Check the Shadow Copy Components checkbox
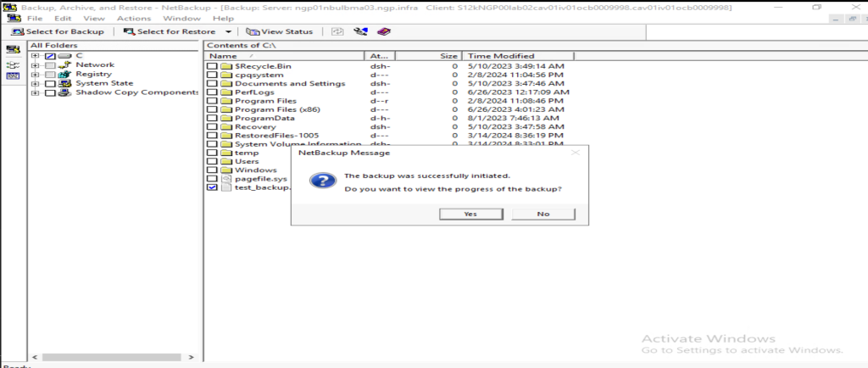 (x=50, y=93)
